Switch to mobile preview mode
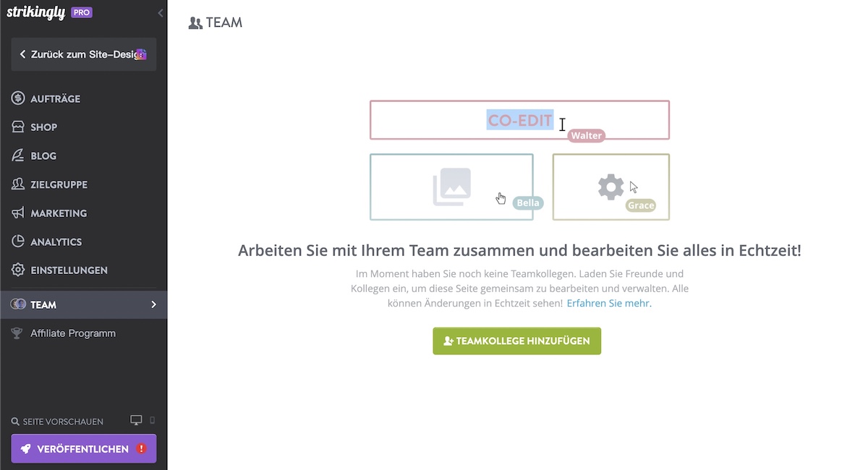Image resolution: width=868 pixels, height=470 pixels. click(x=152, y=421)
